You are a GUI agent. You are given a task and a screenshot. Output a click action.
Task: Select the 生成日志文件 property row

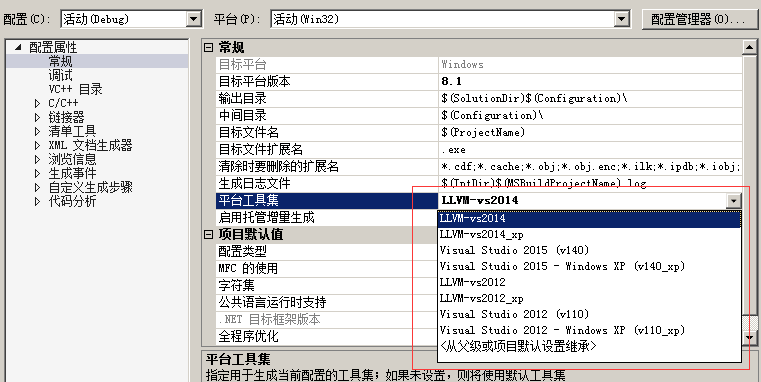(x=479, y=183)
